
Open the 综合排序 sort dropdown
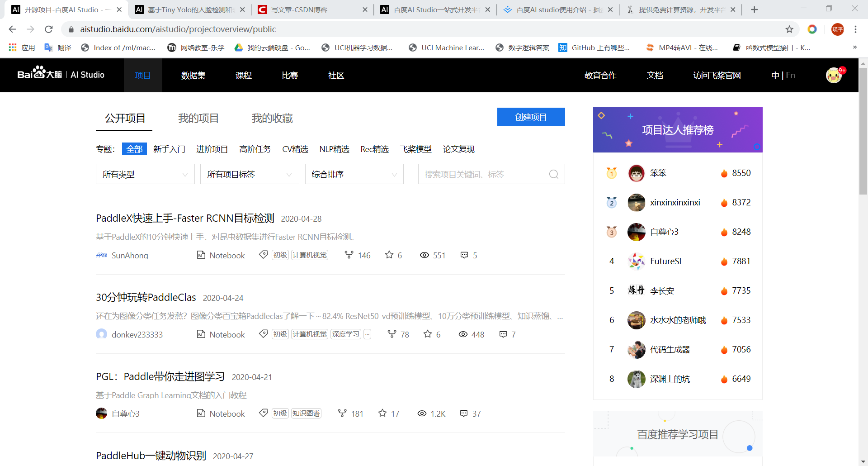(x=354, y=174)
